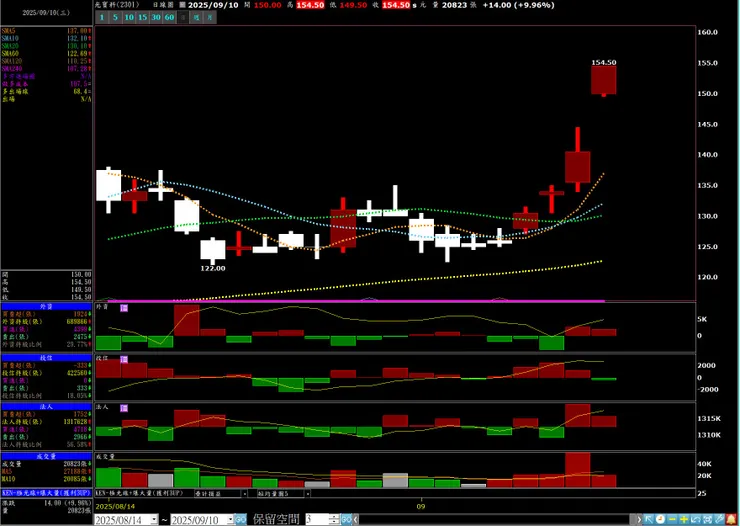Click the SMA20 legend row
This screenshot has height=526, width=740.
(x=46, y=46)
